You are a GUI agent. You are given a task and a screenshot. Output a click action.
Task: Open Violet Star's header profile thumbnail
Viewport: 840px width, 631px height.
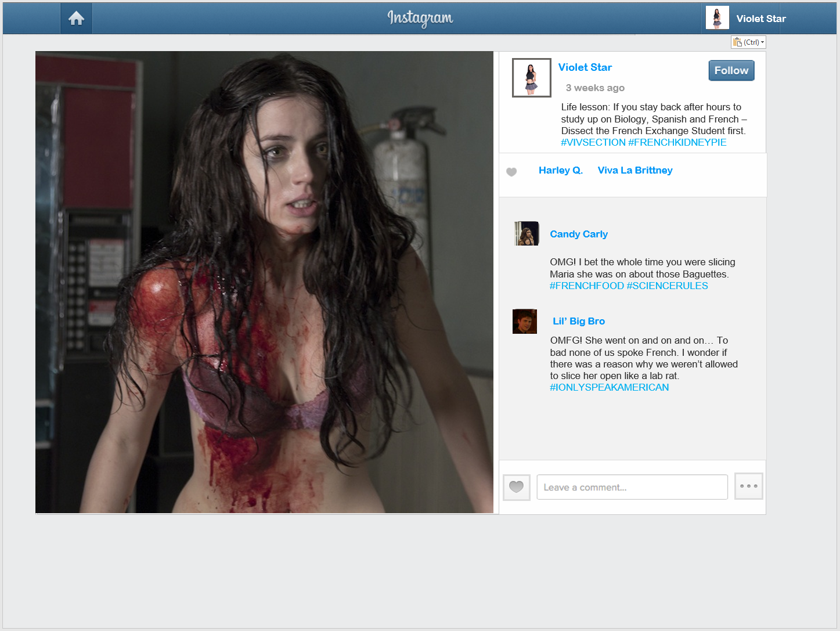pos(717,18)
